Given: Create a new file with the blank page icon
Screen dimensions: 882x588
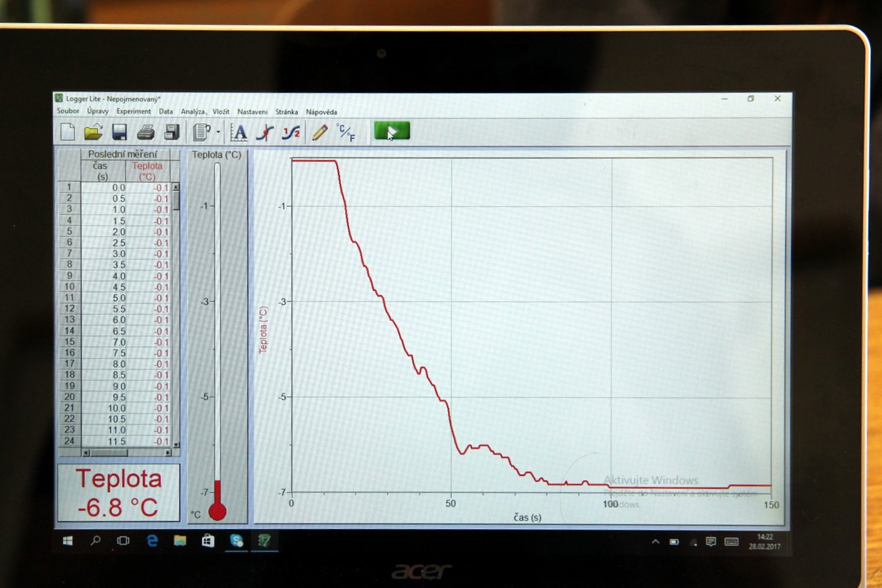Looking at the screenshot, I should click(x=67, y=132).
